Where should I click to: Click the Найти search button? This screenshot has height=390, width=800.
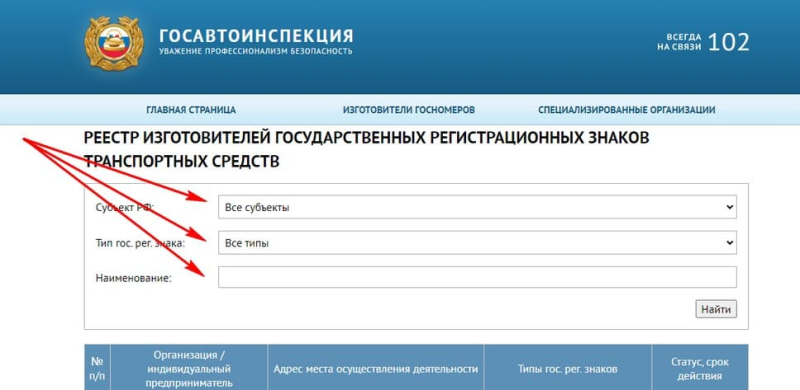coord(716,309)
